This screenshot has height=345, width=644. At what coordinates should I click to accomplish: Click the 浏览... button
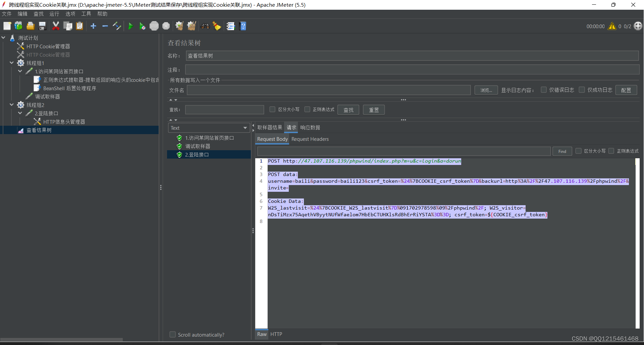[x=486, y=90]
